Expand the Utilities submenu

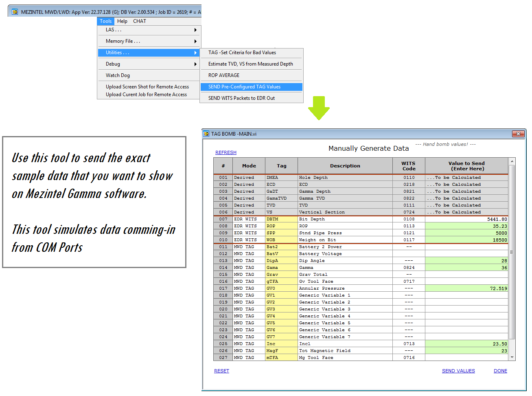[149, 53]
